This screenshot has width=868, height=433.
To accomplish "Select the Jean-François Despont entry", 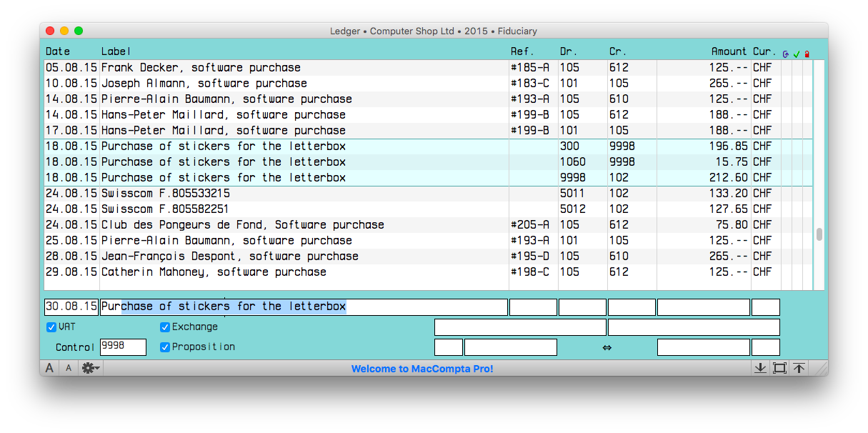I will click(x=429, y=257).
